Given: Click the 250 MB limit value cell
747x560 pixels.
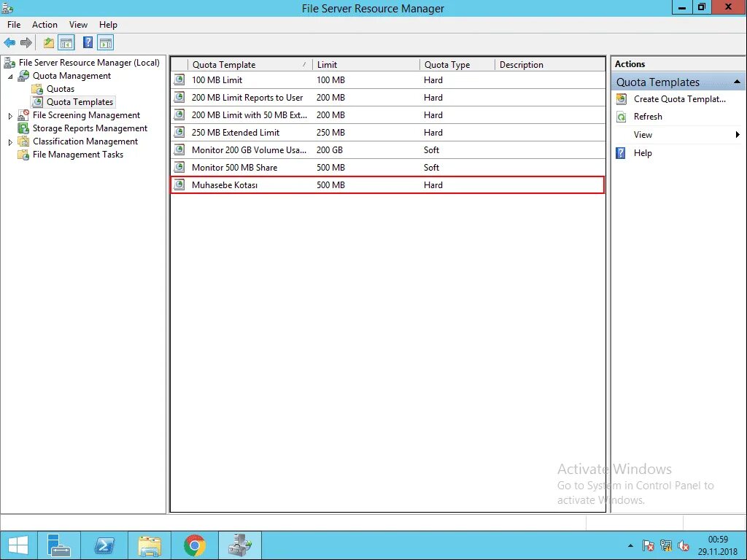Looking at the screenshot, I should pyautogui.click(x=330, y=133).
